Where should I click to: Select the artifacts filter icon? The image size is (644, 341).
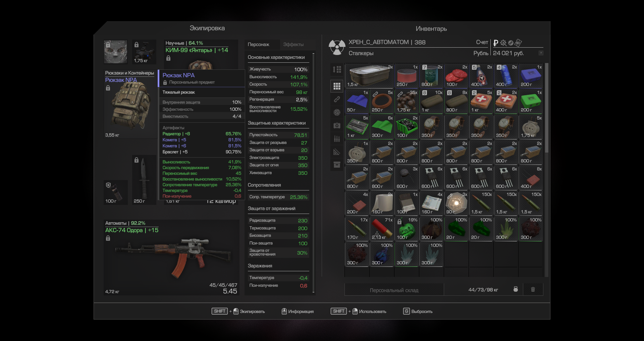337,112
